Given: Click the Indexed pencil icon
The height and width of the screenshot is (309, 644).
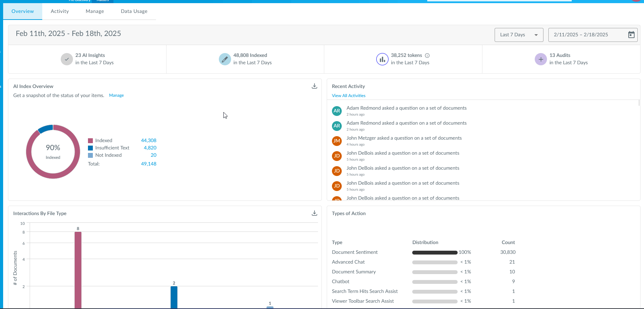Looking at the screenshot, I should coord(225,59).
